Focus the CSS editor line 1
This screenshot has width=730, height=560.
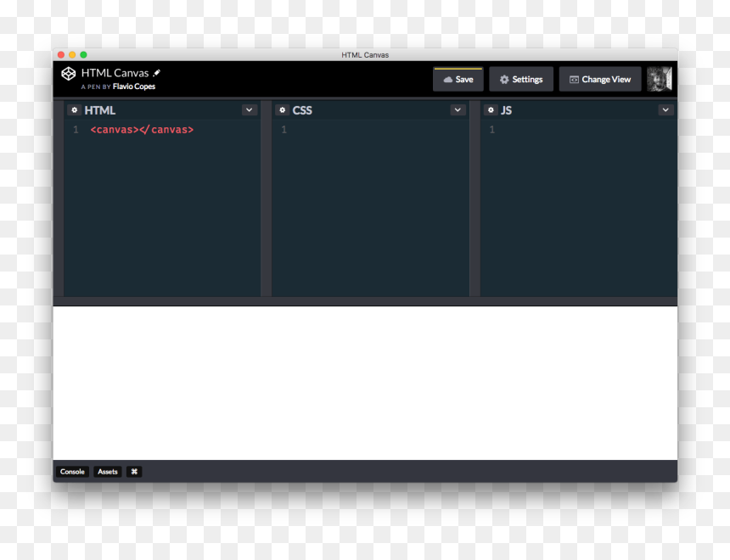(371, 130)
